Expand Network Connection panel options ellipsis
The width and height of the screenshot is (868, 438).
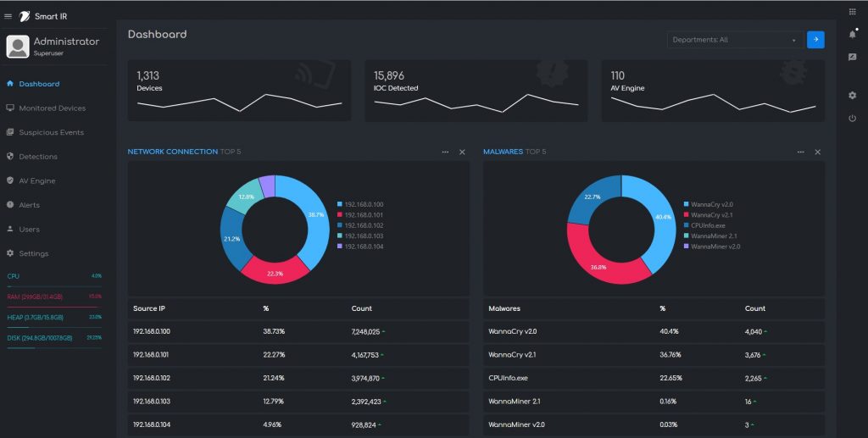(x=445, y=152)
